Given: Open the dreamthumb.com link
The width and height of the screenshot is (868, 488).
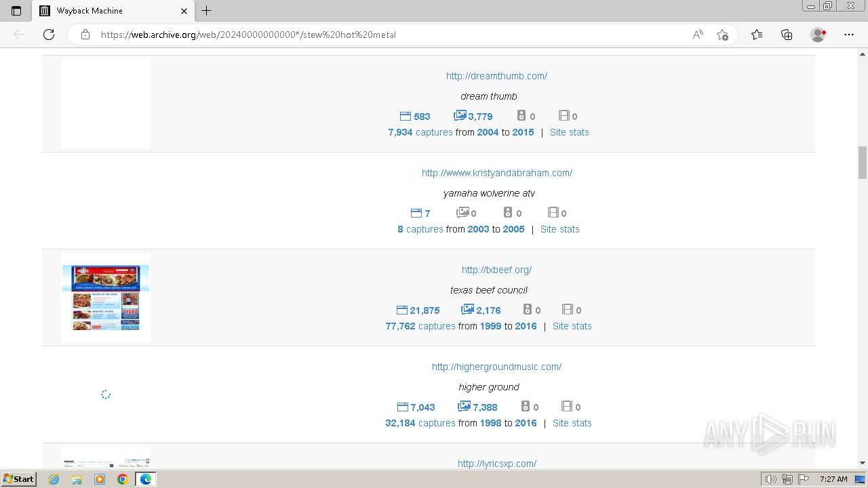Looking at the screenshot, I should [496, 76].
